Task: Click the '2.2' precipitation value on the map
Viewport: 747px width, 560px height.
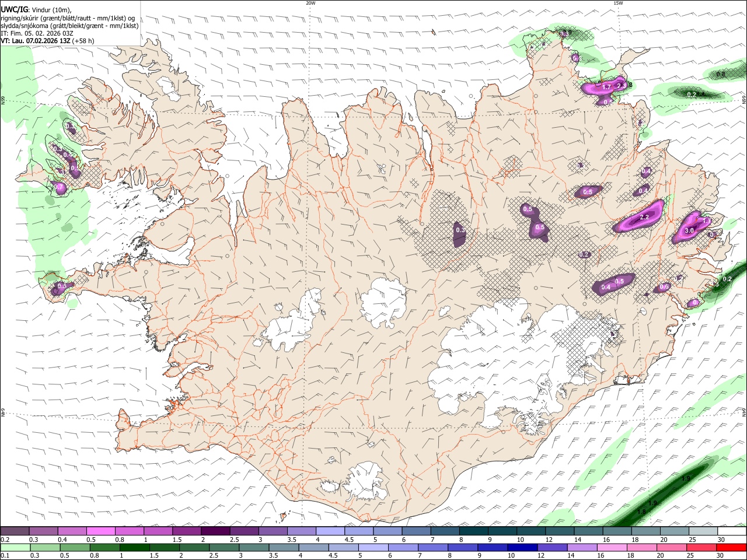Action: click(644, 217)
